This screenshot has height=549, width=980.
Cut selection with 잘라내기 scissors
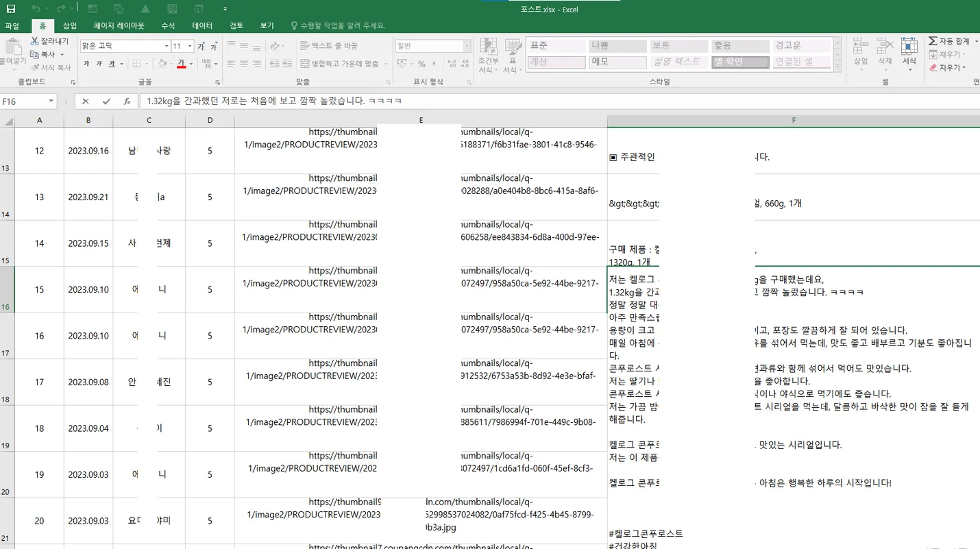pyautogui.click(x=50, y=42)
